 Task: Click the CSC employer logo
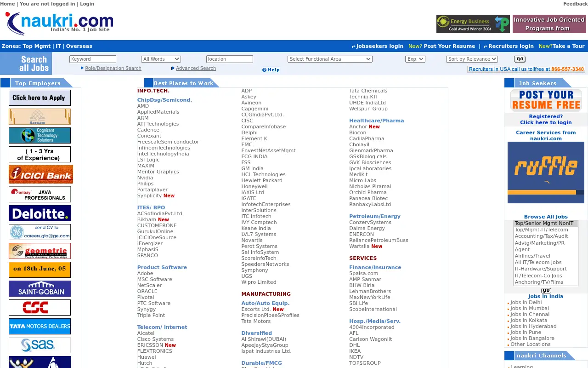point(40,308)
